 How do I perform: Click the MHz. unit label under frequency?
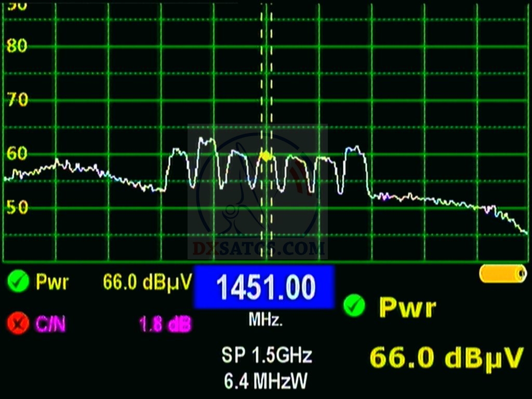pyautogui.click(x=265, y=321)
